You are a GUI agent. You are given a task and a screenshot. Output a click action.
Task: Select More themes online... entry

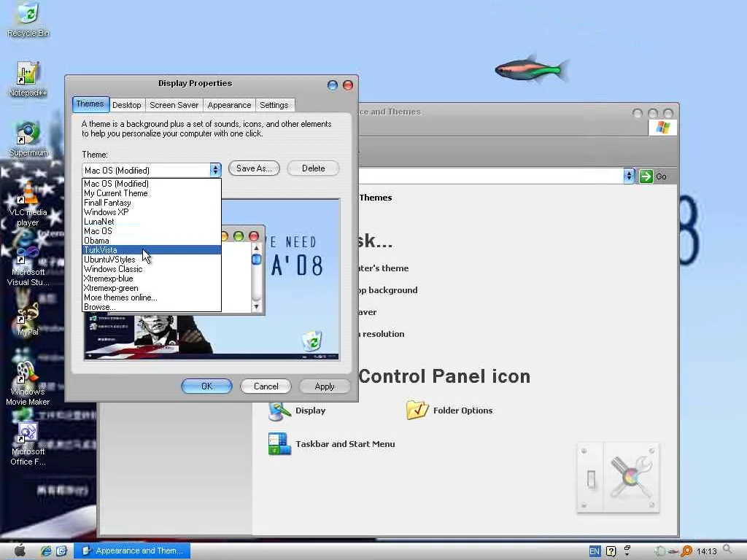click(x=152, y=297)
